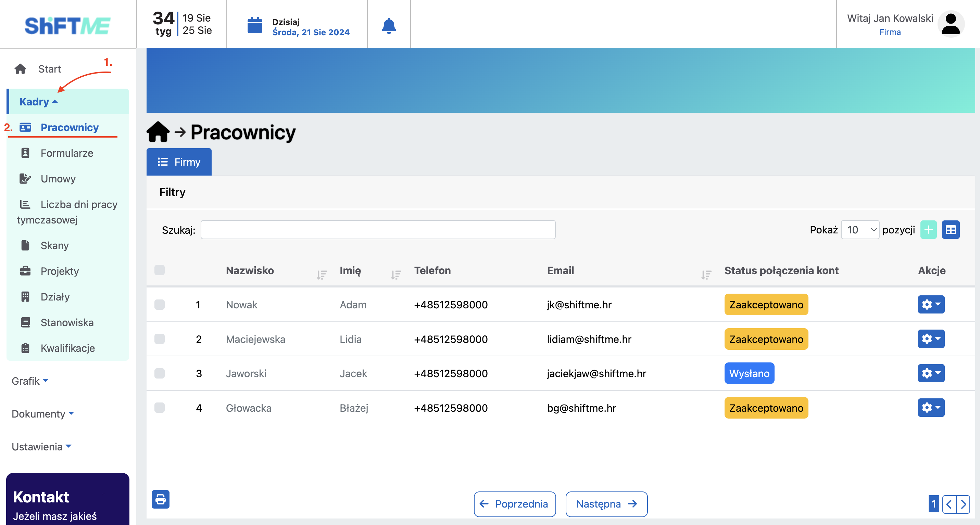This screenshot has height=525, width=980.
Task: Click the Firma link under user name
Action: pos(890,32)
